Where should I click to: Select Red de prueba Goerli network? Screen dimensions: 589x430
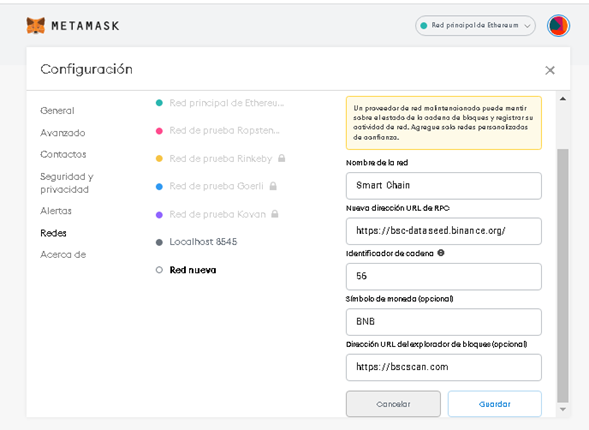216,186
